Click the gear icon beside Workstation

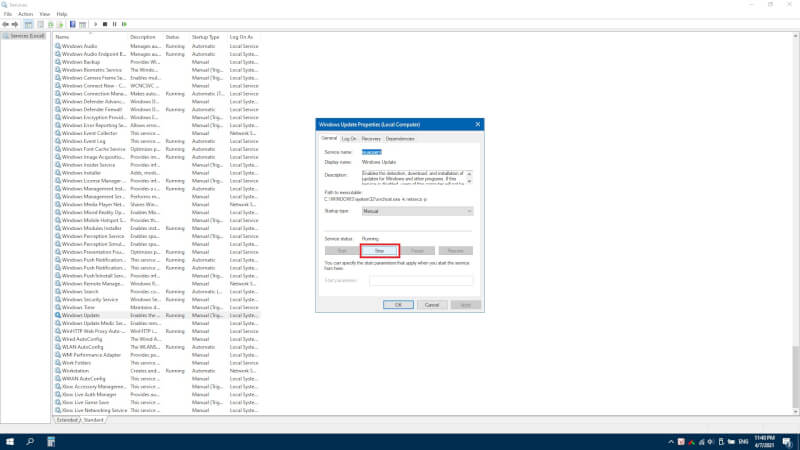point(58,370)
